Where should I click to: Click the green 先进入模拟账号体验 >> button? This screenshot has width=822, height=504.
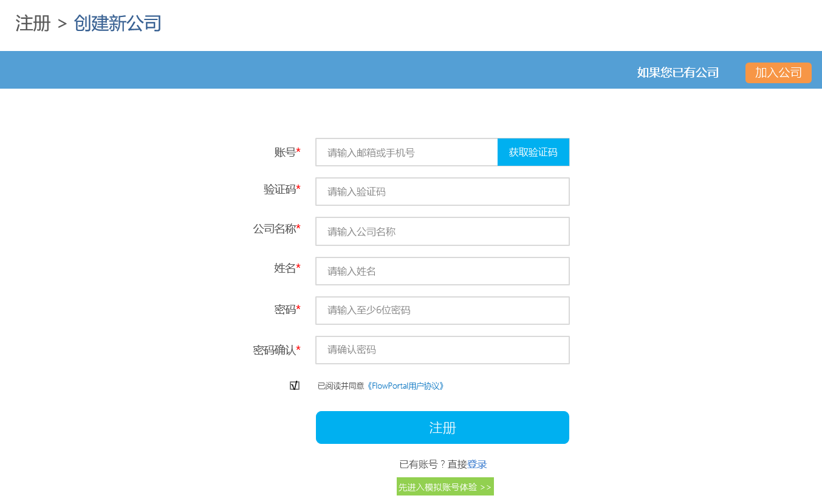click(445, 487)
